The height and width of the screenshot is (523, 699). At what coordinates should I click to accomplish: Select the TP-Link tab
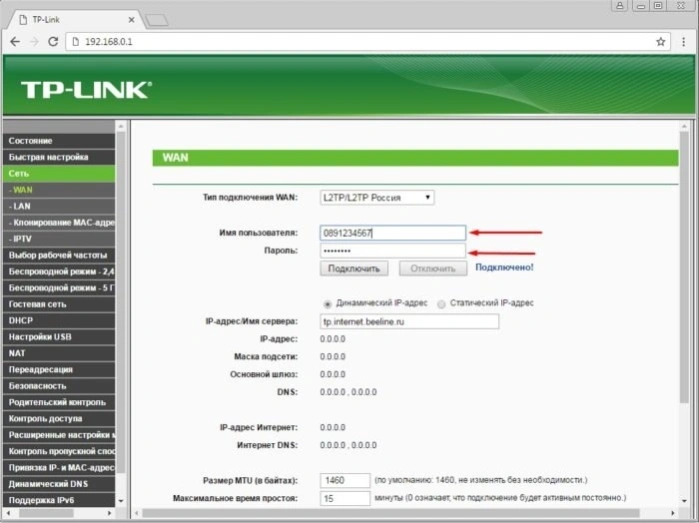pos(76,20)
